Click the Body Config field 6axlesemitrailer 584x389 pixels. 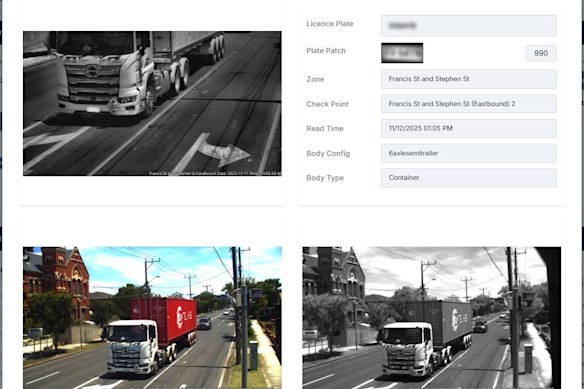(x=469, y=153)
